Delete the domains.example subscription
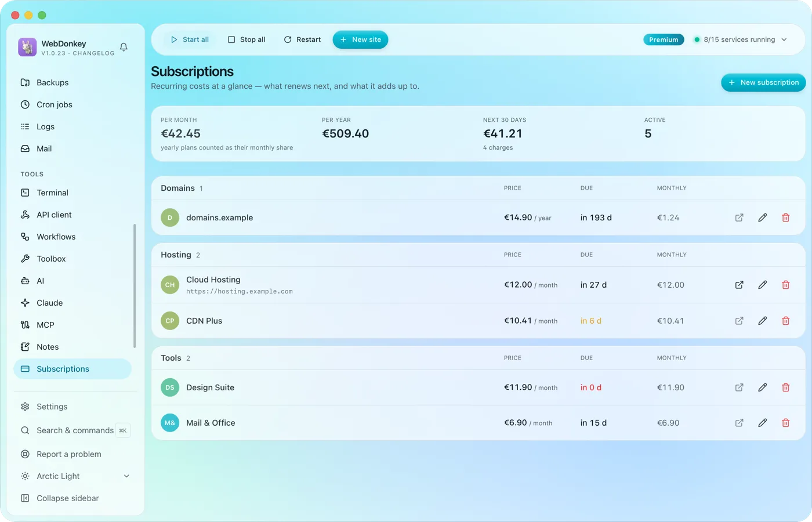The image size is (812, 522). click(786, 217)
